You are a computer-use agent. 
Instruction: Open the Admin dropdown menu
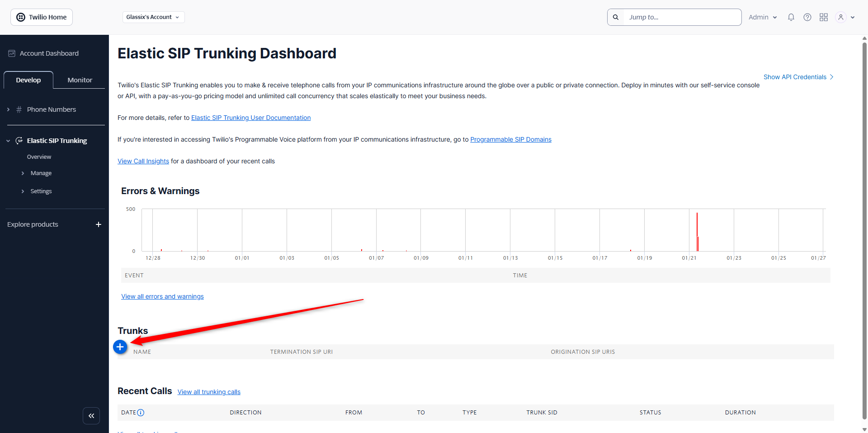[763, 17]
